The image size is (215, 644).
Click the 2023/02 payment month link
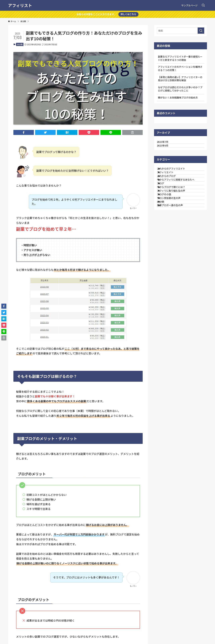click(44, 330)
